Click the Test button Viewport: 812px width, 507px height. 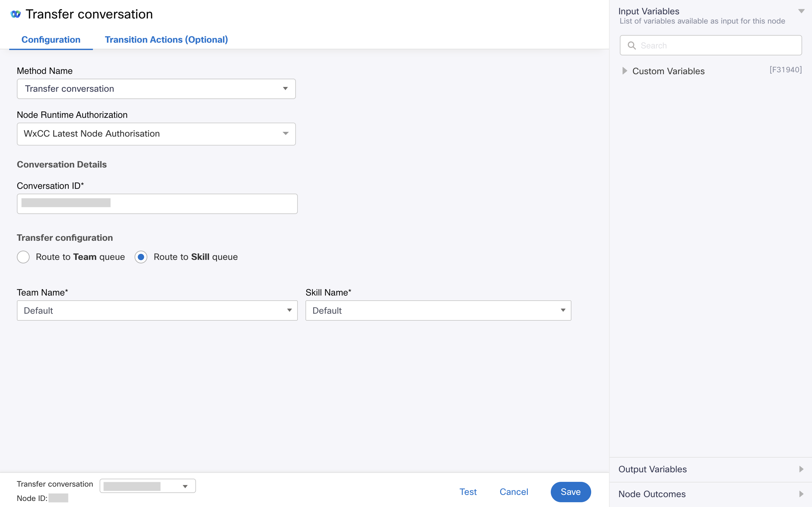pyautogui.click(x=468, y=492)
